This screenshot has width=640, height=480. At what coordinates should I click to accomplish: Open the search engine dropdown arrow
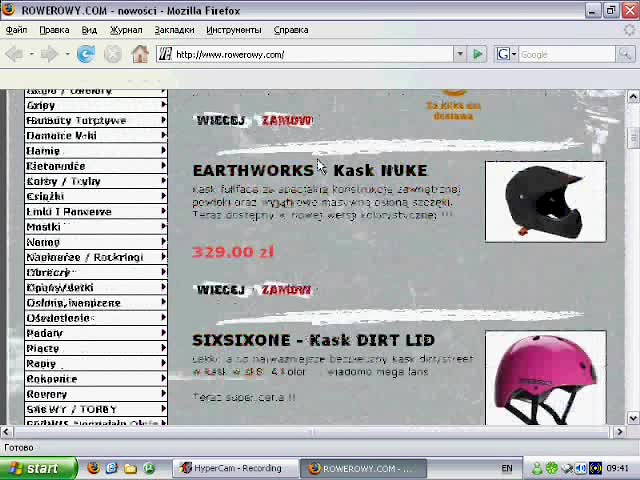pyautogui.click(x=514, y=54)
